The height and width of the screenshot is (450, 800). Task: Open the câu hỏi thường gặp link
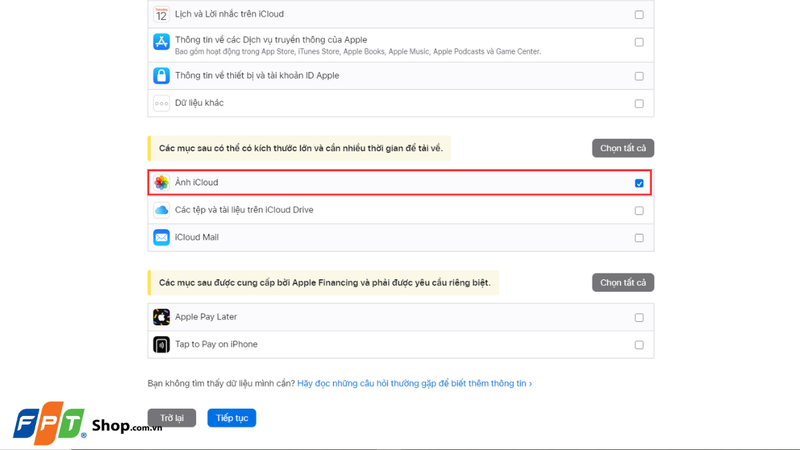coord(414,383)
